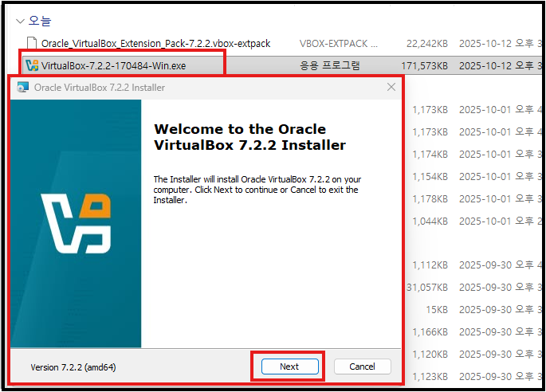Click the 응용 프로그램 type cell
Image resolution: width=546 pixels, height=392 pixels.
330,65
